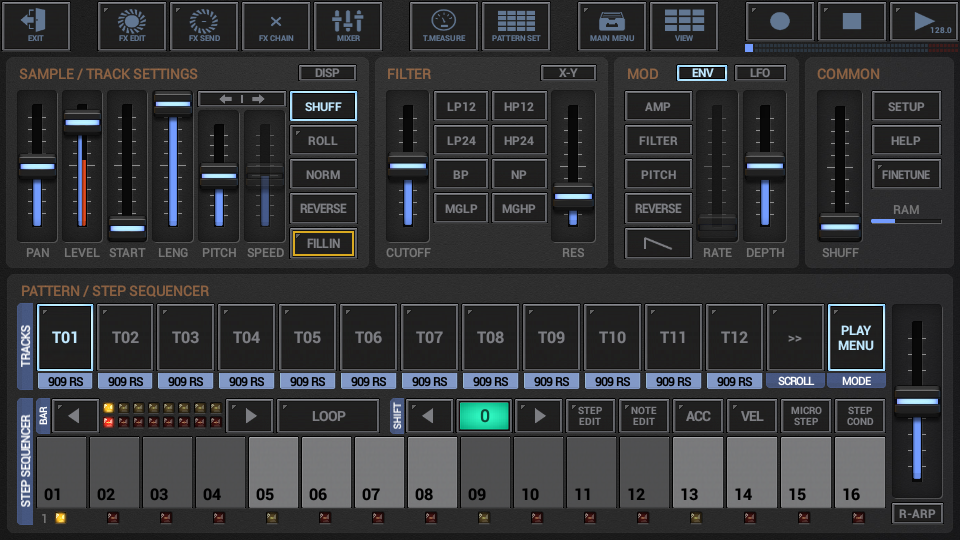Open the PATTERN SET grid
The image size is (960, 540).
[x=516, y=26]
